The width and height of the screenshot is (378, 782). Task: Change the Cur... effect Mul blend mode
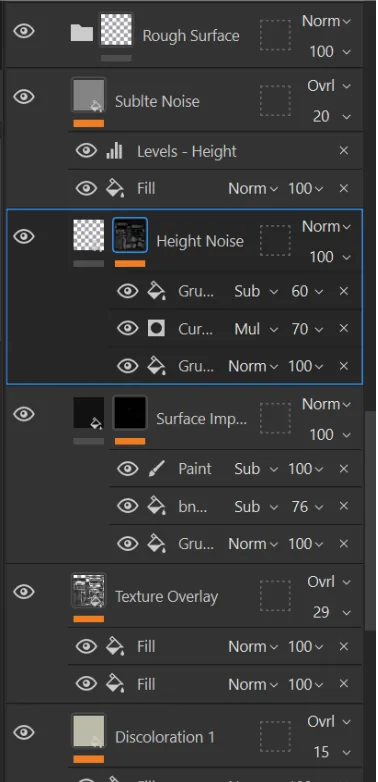coord(256,329)
